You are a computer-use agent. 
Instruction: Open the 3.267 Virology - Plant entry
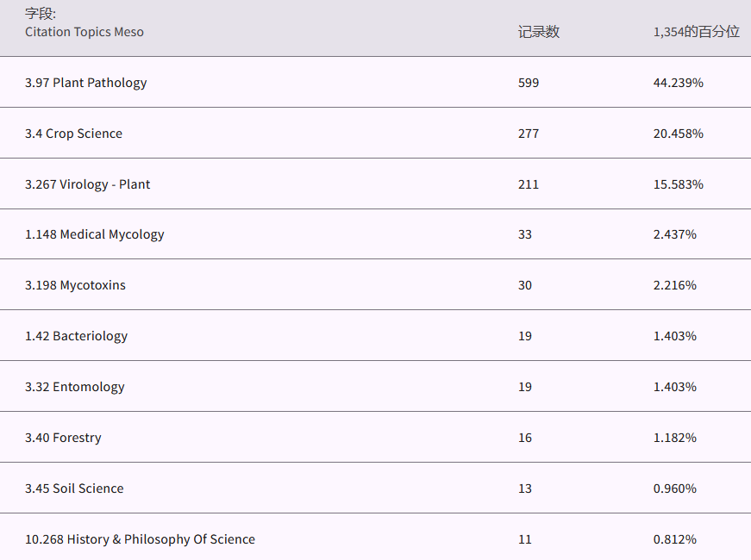(x=88, y=184)
